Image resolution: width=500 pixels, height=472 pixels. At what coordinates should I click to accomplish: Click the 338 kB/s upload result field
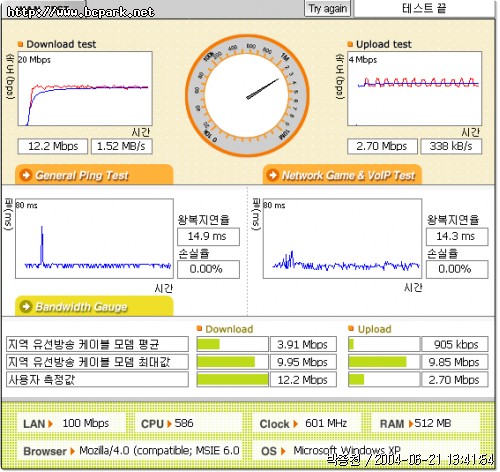click(451, 146)
